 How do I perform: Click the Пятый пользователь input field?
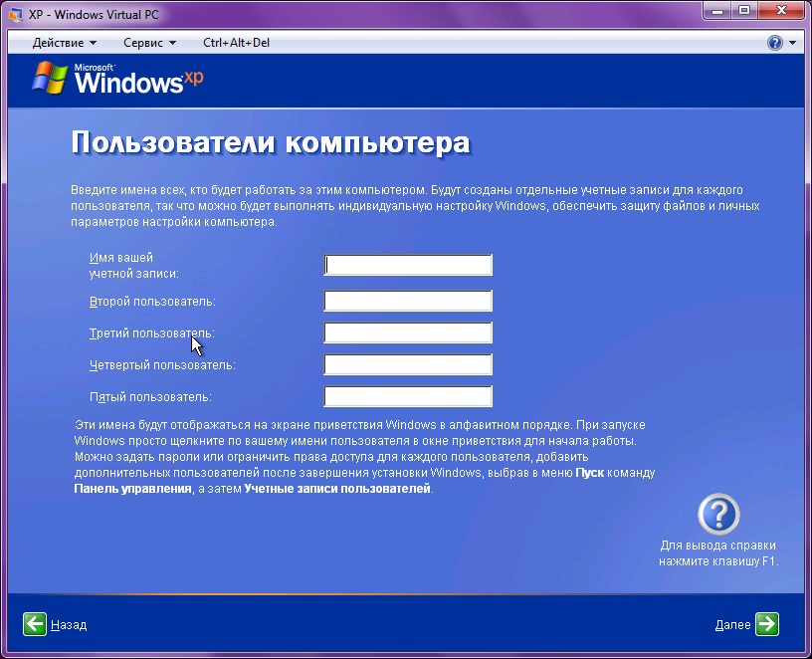[408, 396]
